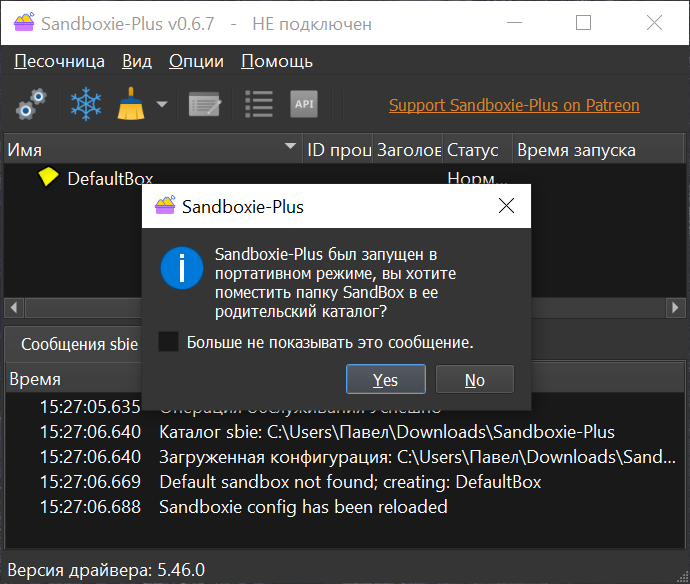The image size is (690, 584).
Task: Open the cleanup broom dropdown arrow
Action: (x=162, y=104)
